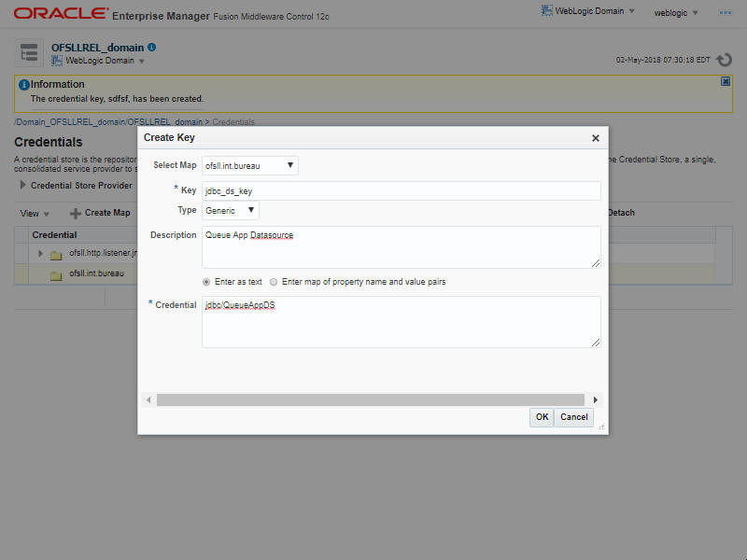This screenshot has height=560, width=747.
Task: Click the plus icon beside Create Map
Action: (x=76, y=214)
